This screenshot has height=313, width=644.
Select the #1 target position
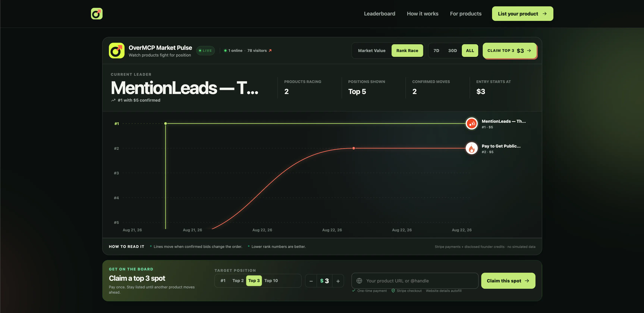[223, 281]
